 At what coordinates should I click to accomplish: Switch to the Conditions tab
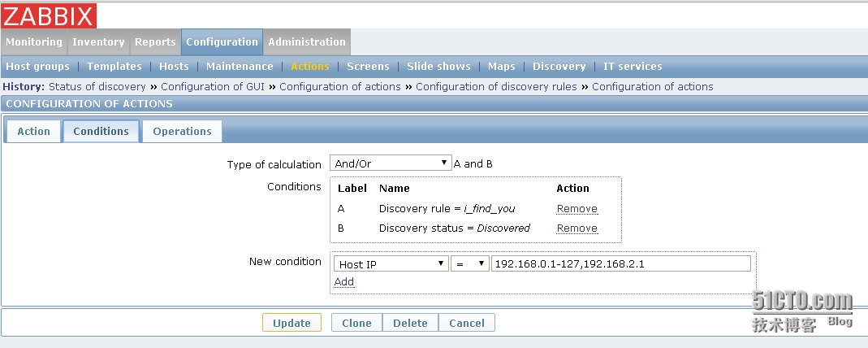pyautogui.click(x=101, y=132)
